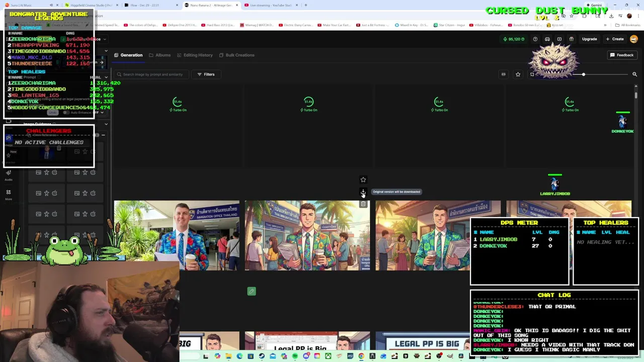Collapse Omni Reference with minus button

103,135
